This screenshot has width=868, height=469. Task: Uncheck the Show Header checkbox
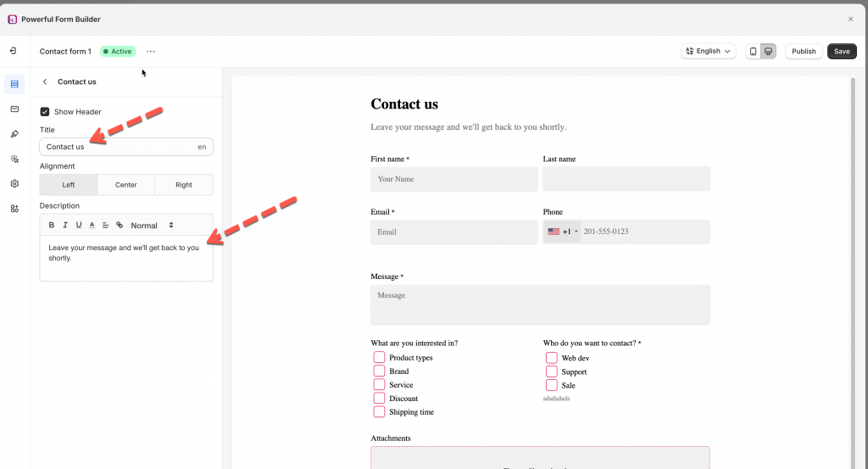[x=45, y=112]
